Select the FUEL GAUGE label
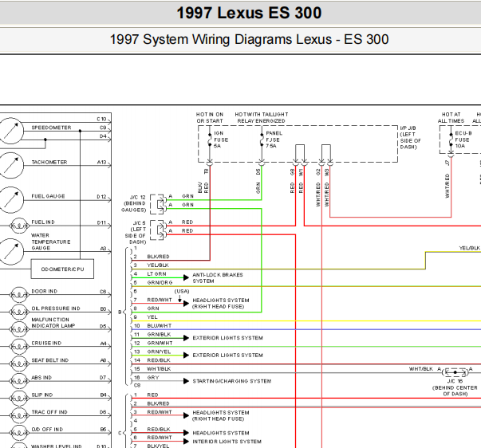Image resolution: width=481 pixels, height=448 pixels. click(48, 196)
